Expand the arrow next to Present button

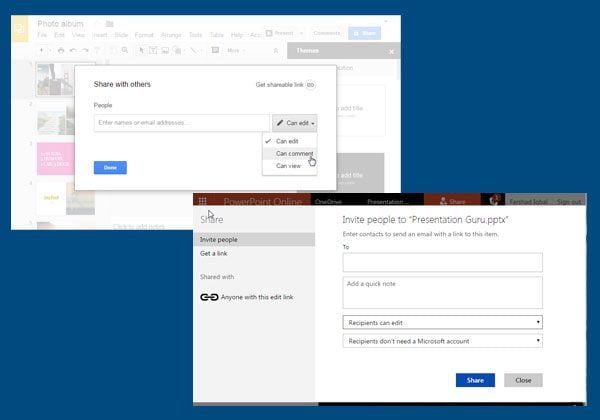[301, 33]
